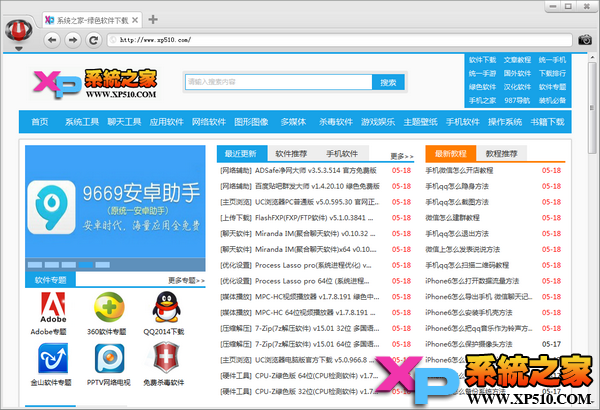The width and height of the screenshot is (600, 410).
Task: Switch to 最新教程 tab
Action: (x=450, y=154)
